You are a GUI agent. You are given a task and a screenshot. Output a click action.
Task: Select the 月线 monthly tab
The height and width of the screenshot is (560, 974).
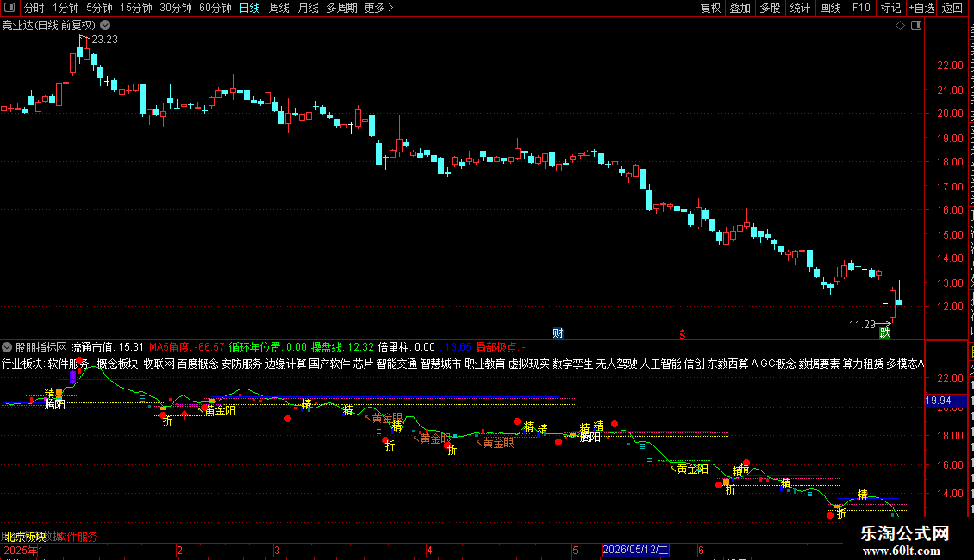(308, 8)
